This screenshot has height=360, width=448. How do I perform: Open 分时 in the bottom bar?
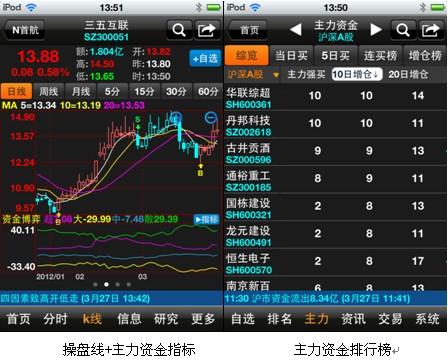point(55,319)
